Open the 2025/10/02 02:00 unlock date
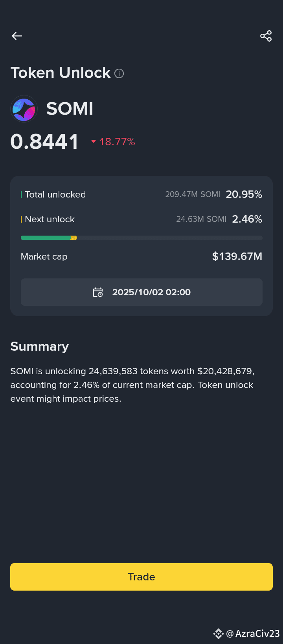Screen dimensions: 283x644 tap(151, 293)
